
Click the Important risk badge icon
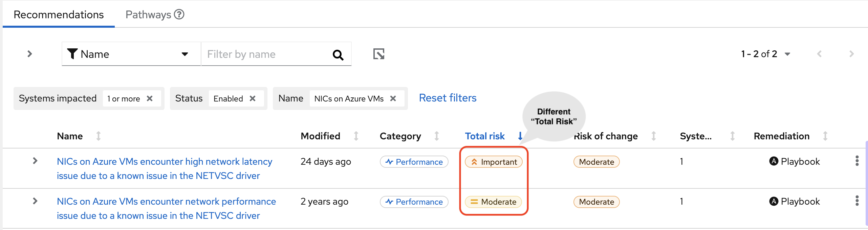coord(475,162)
